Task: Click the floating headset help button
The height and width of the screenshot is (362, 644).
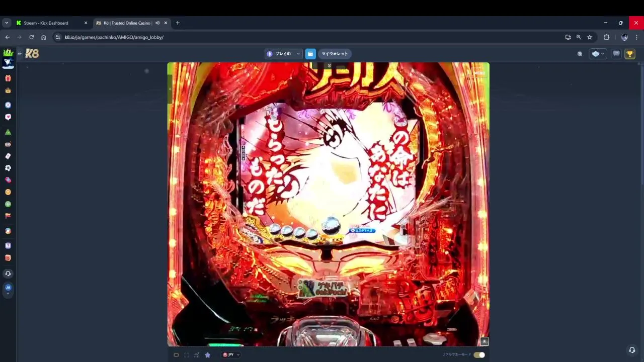Action: pos(632,350)
